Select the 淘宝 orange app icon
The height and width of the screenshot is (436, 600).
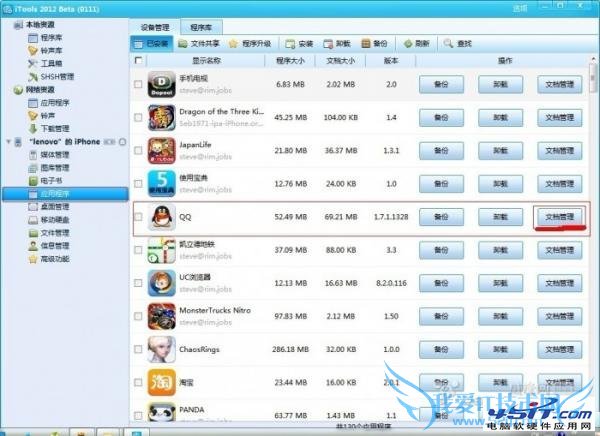pos(161,382)
